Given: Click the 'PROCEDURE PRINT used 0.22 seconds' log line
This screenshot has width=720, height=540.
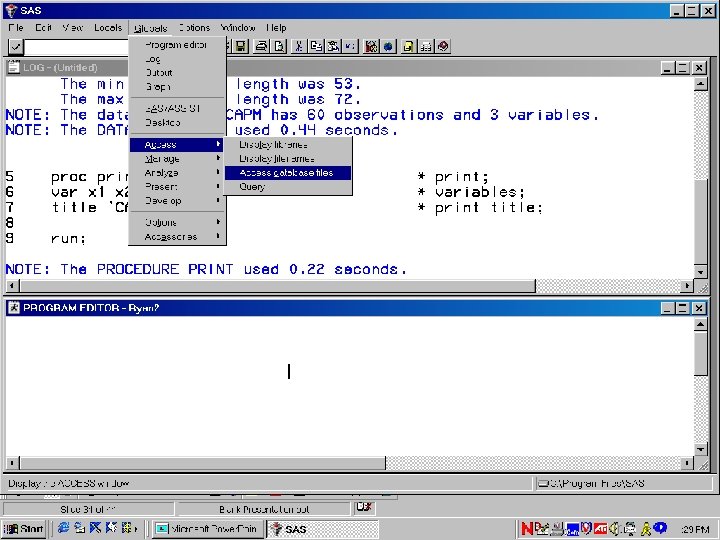Looking at the screenshot, I should (x=206, y=269).
